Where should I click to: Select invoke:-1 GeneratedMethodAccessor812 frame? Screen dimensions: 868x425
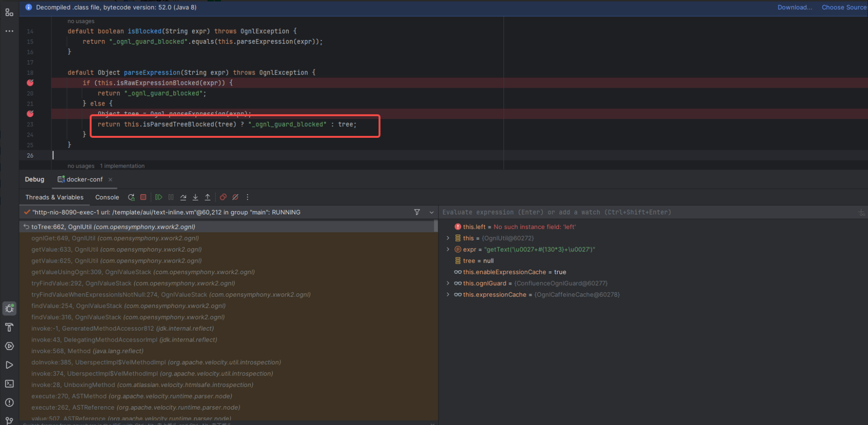coord(226,328)
